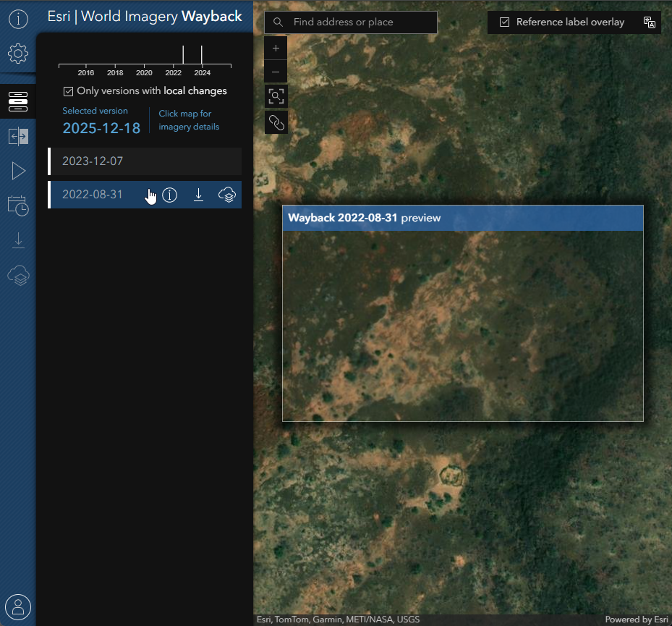Open the label language switcher icon

(649, 22)
